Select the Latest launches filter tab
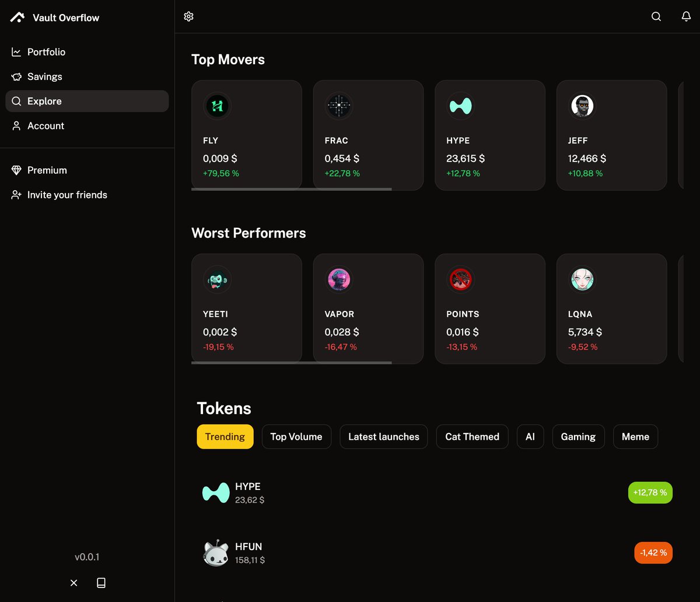Viewport: 700px width, 602px height. click(384, 436)
